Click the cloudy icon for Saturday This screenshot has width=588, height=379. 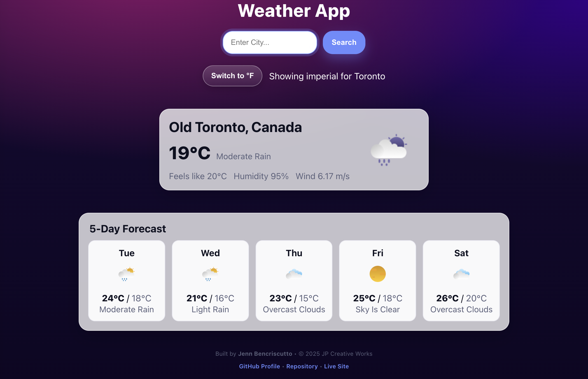click(x=461, y=274)
